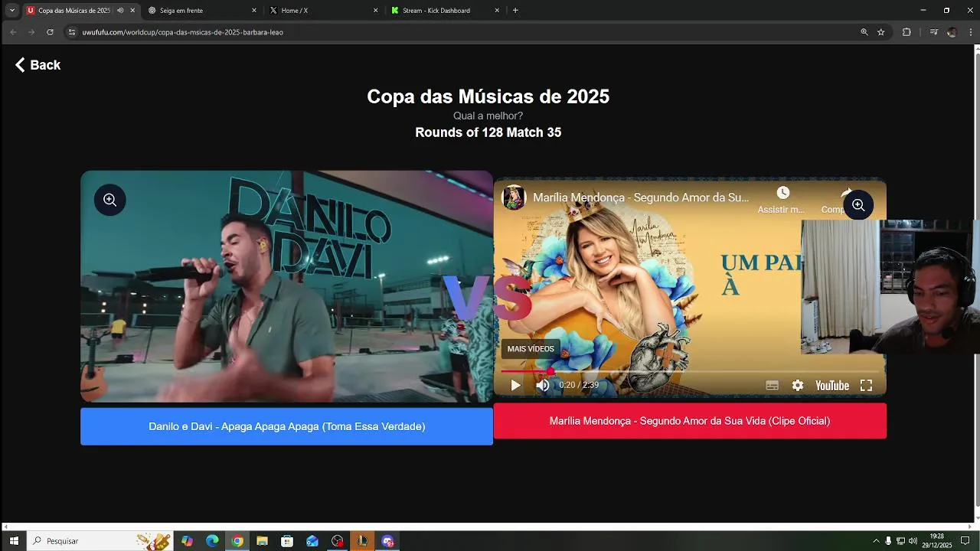Mute audio on the Copa das Músicas tab
This screenshot has width=980, height=551.
click(x=120, y=11)
